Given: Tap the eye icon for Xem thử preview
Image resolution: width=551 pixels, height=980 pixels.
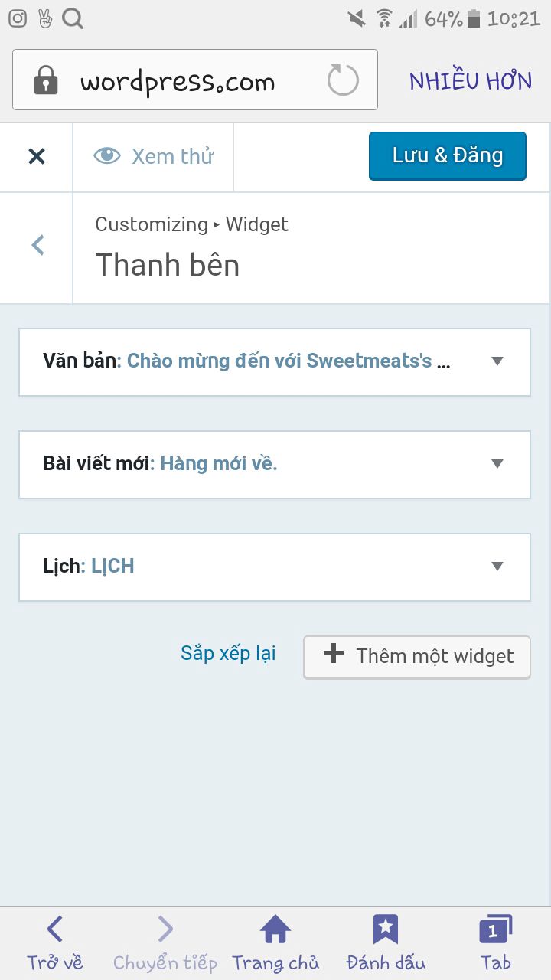Looking at the screenshot, I should coord(107,156).
